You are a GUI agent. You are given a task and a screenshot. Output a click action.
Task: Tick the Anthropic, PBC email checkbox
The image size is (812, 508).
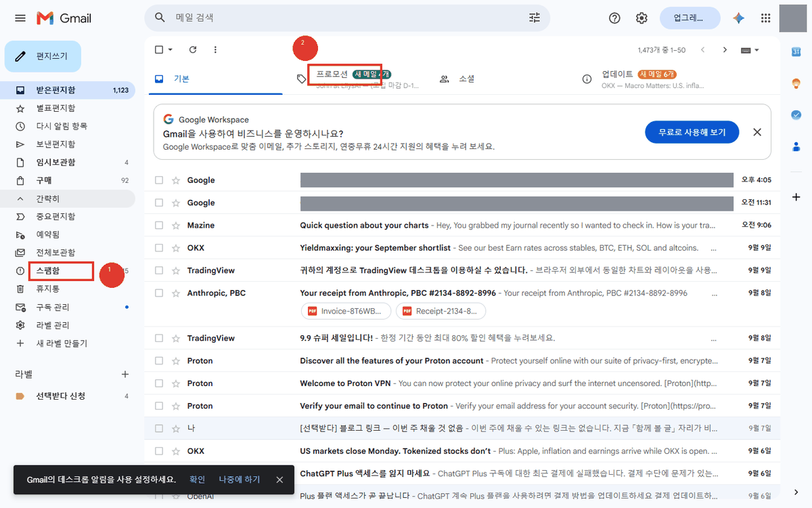pos(159,293)
